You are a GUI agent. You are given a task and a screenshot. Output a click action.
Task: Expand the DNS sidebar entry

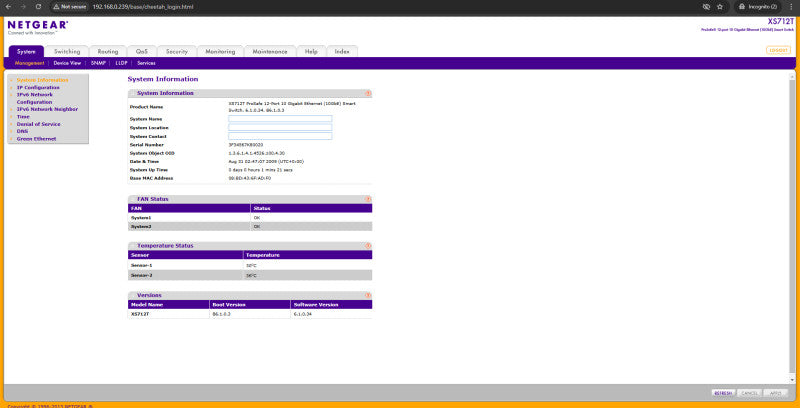pyautogui.click(x=22, y=131)
